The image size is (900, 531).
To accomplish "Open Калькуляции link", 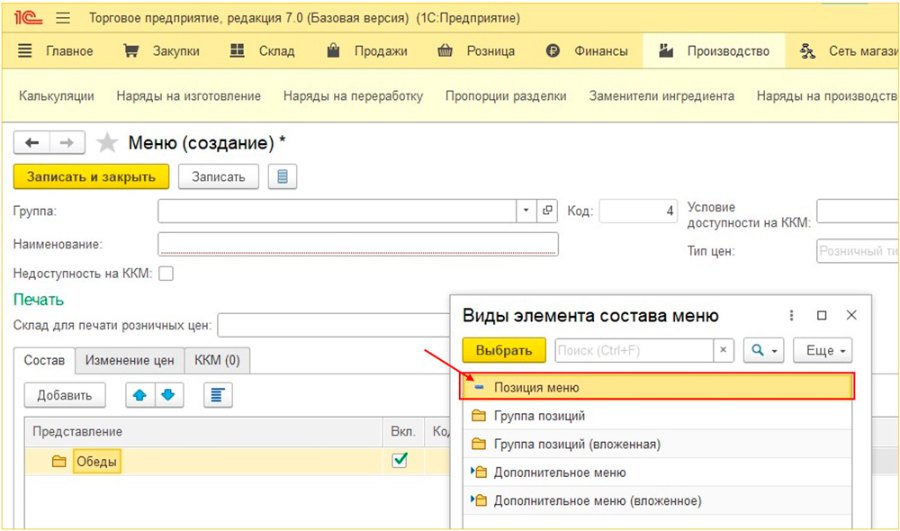I will 56,96.
